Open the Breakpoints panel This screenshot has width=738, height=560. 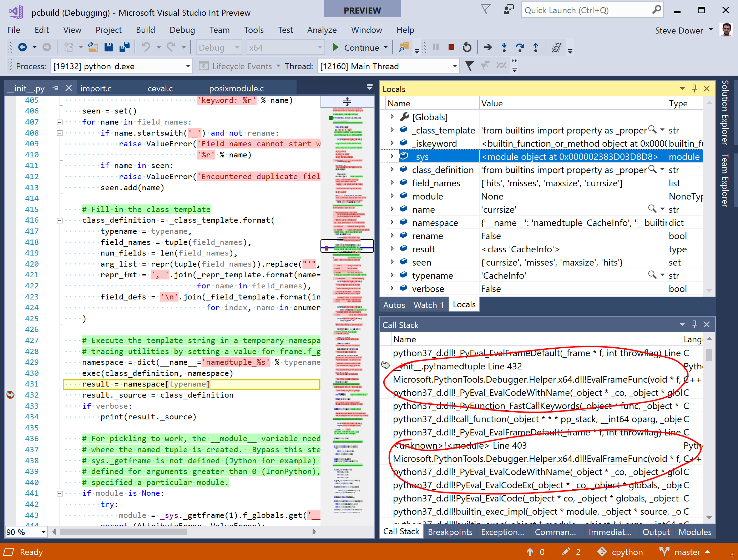450,532
